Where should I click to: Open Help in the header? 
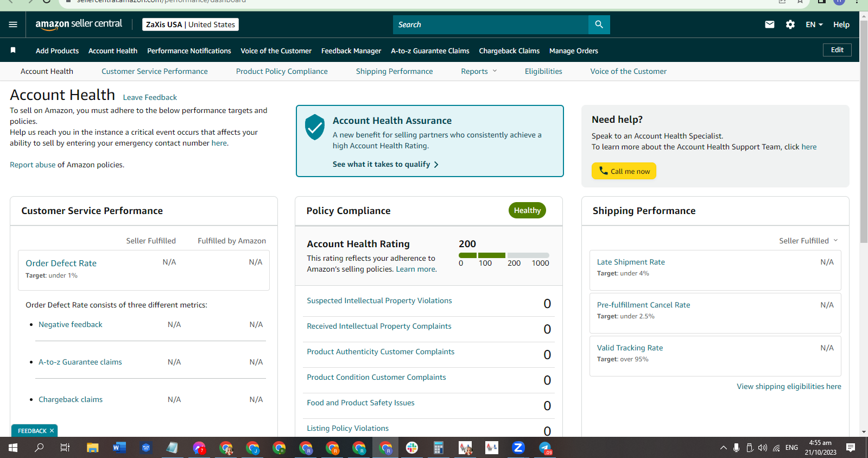[841, 24]
